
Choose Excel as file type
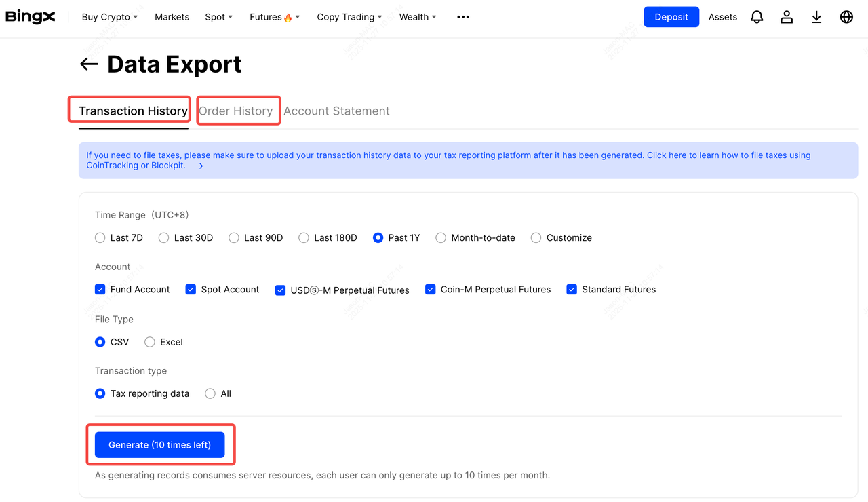[x=151, y=342]
